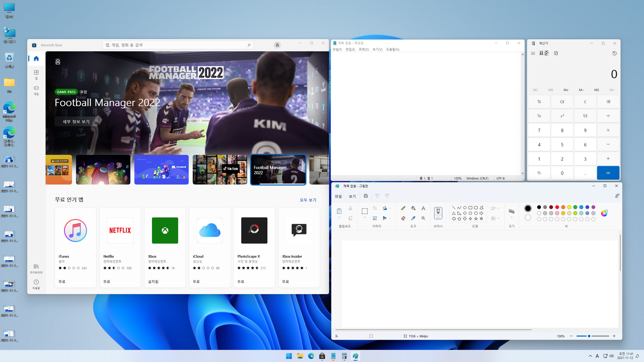The height and width of the screenshot is (362, 644).
Task: Go to Home in Microsoft Store sidebar
Action: pyautogui.click(x=36, y=59)
